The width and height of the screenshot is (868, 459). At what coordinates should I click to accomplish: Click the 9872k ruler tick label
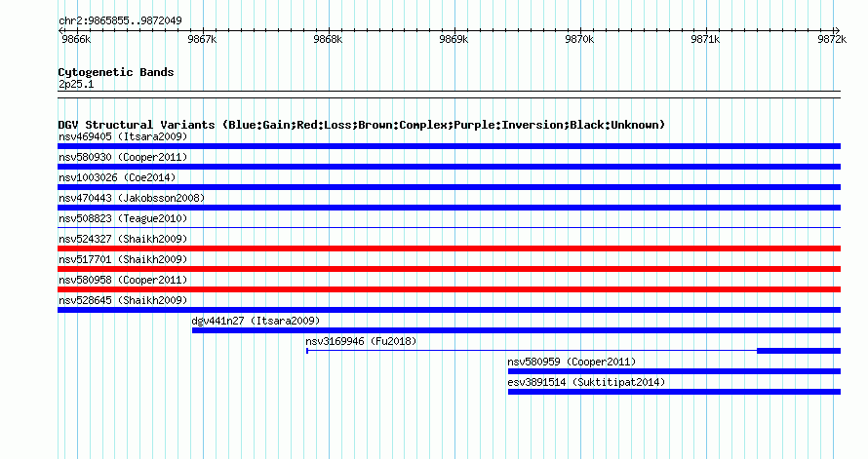(x=832, y=39)
